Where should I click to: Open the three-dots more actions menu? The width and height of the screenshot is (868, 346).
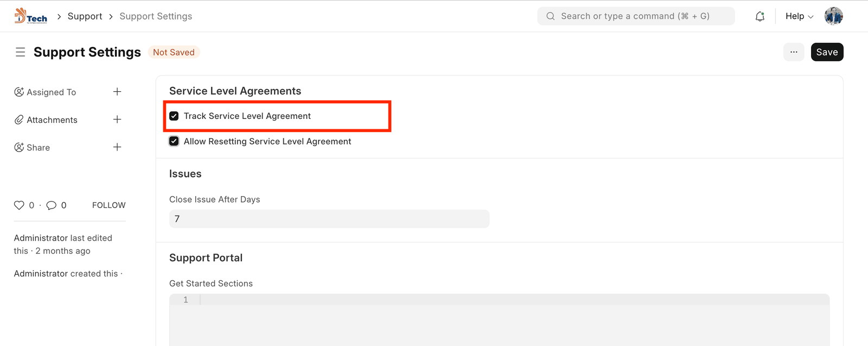794,52
